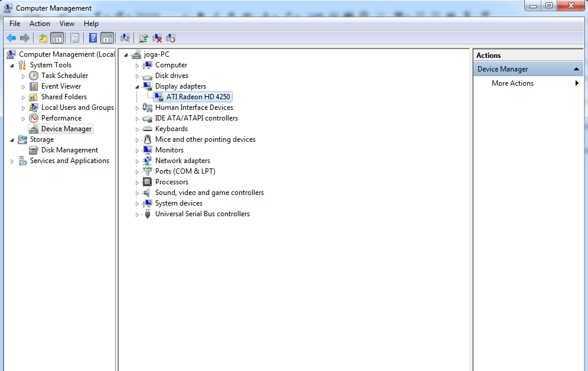This screenshot has height=371, width=588.
Task: Click the Back navigation arrow
Action: point(11,38)
